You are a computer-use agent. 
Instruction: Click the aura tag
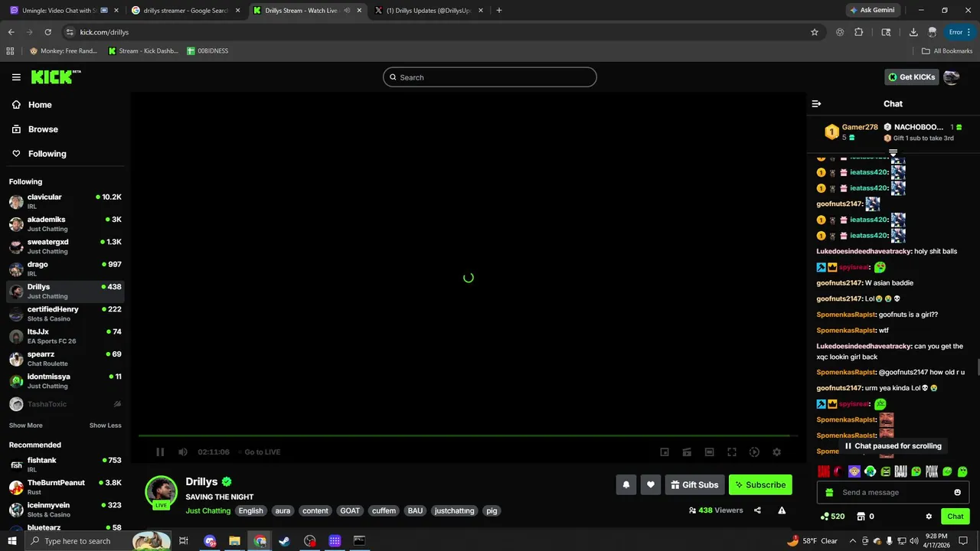pyautogui.click(x=283, y=510)
